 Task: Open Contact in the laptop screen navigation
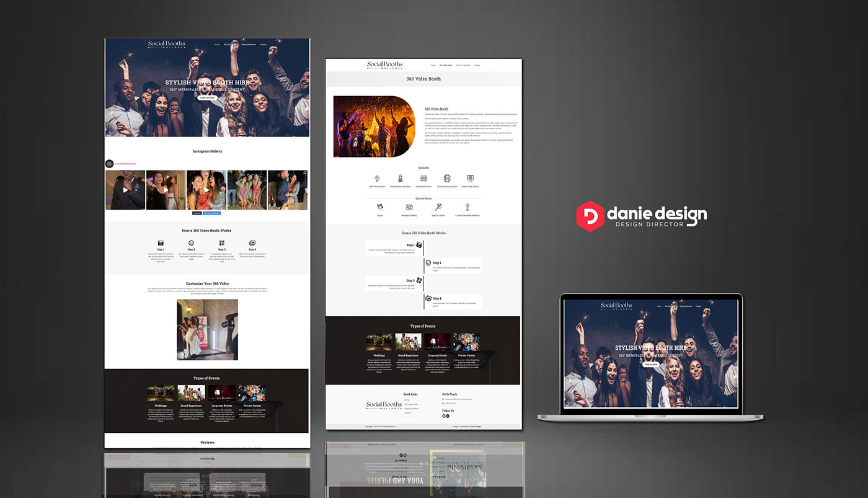pyautogui.click(x=698, y=306)
